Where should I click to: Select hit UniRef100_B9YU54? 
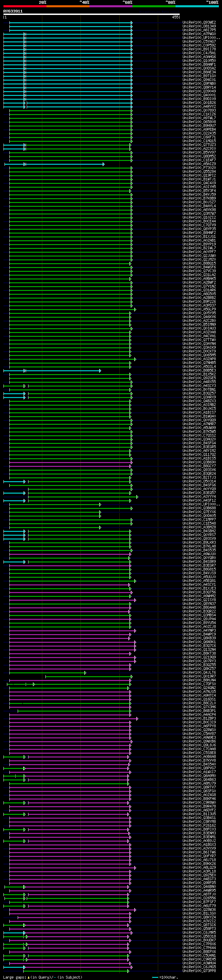(199, 623)
